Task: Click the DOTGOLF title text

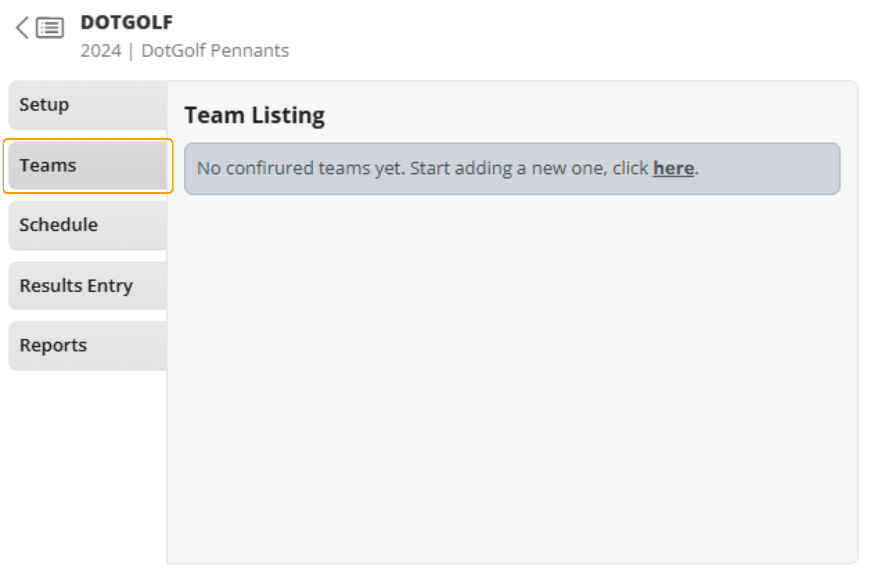Action: (x=127, y=22)
